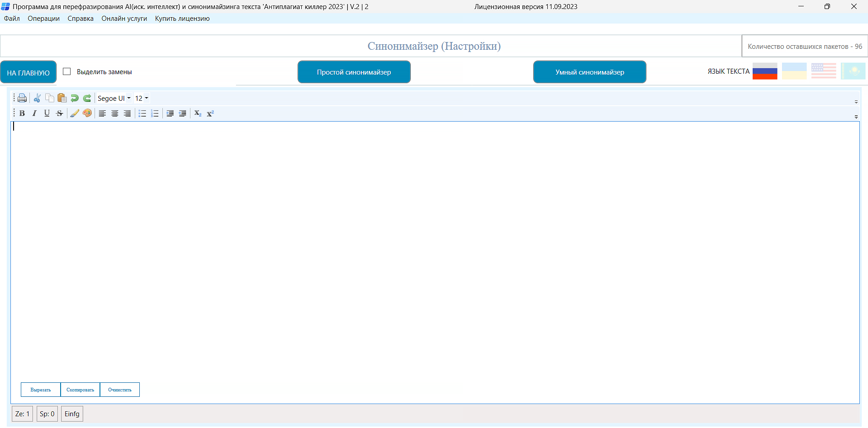
Task: Click the Очистить button
Action: click(x=120, y=390)
